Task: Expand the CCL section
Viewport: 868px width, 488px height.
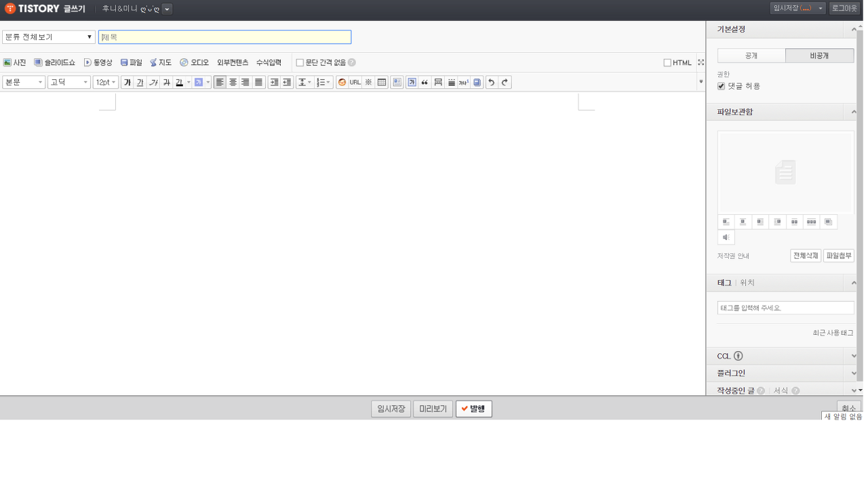Action: tap(854, 356)
